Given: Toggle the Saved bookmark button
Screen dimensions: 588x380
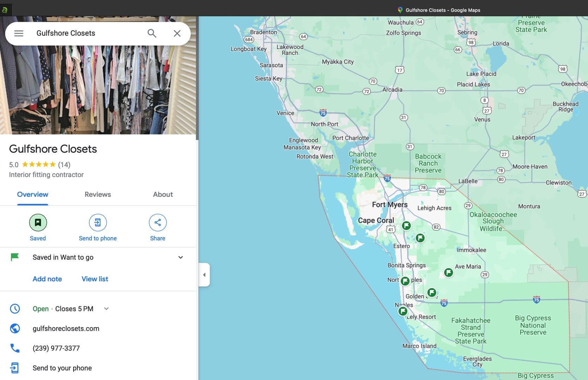Looking at the screenshot, I should 38,222.
